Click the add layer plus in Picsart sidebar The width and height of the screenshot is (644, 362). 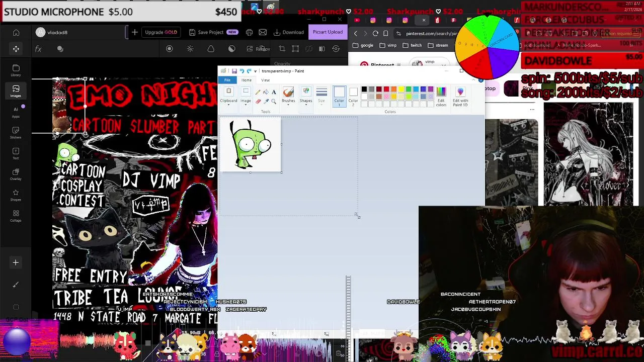[x=16, y=262]
